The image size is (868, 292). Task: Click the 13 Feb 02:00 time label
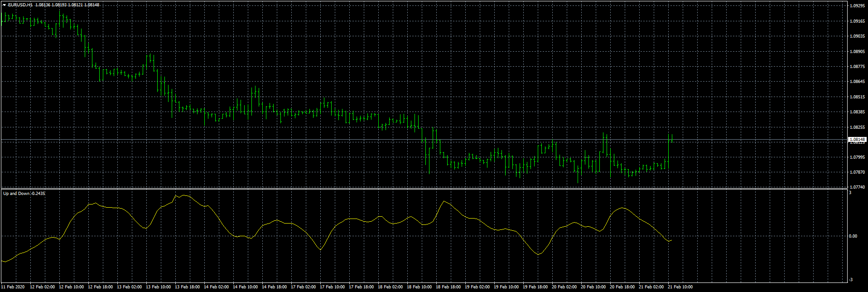pyautogui.click(x=130, y=287)
